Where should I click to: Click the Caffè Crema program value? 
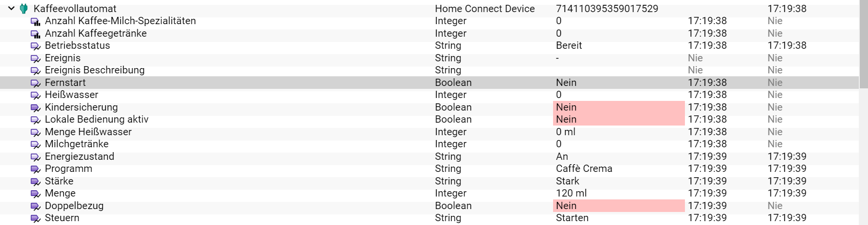tap(584, 169)
